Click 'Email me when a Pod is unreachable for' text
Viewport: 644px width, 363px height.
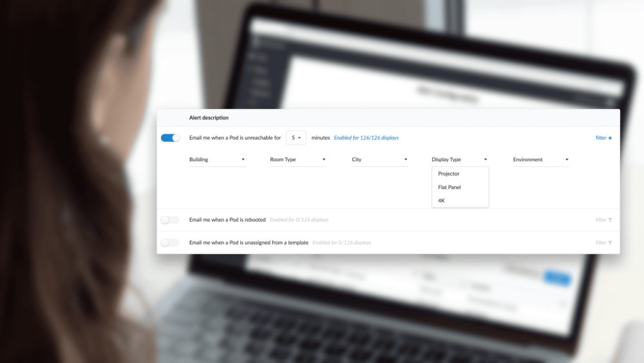pos(235,138)
